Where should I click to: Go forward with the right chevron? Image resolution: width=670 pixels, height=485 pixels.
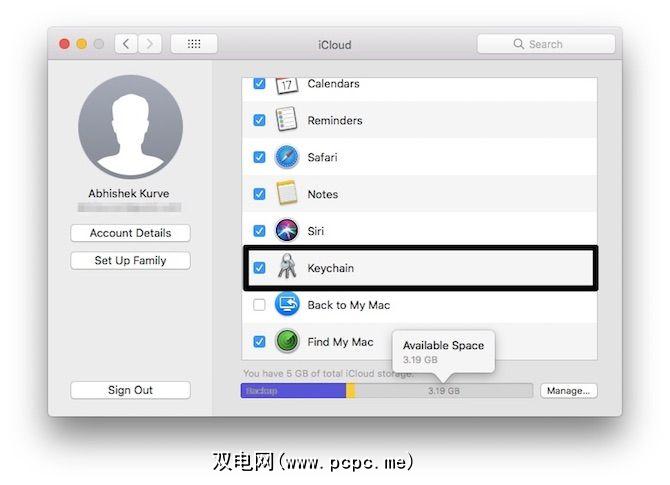[x=150, y=44]
